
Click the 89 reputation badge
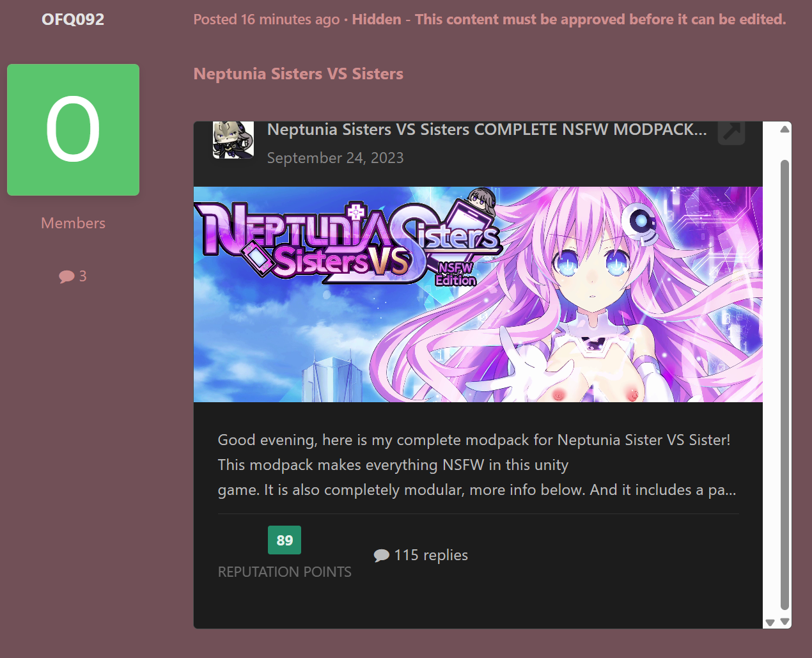point(285,540)
